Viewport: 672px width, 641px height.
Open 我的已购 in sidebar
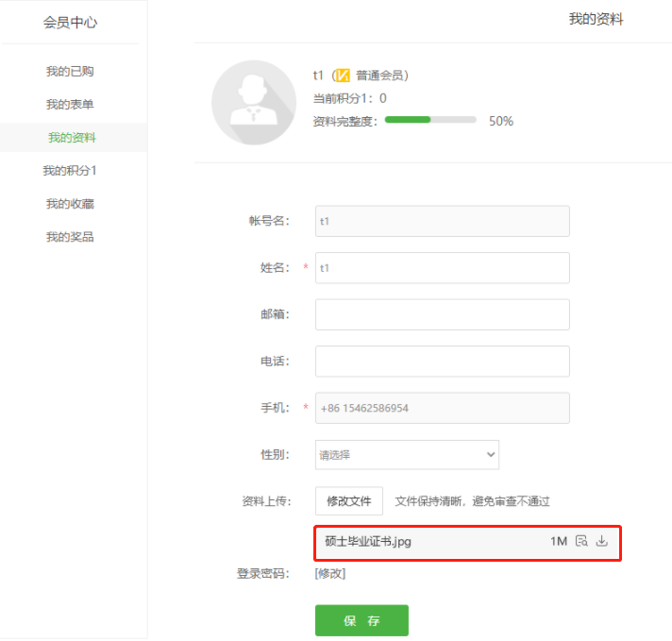70,71
